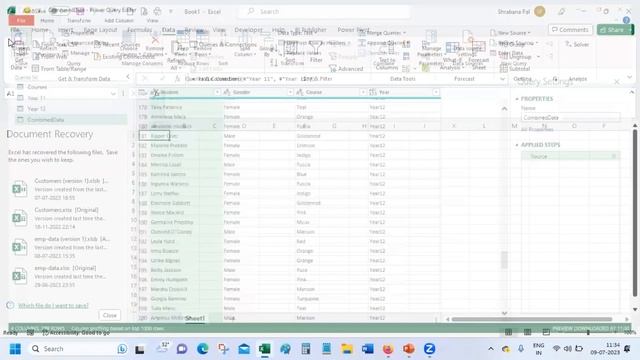This screenshot has height=360, width=640.
Task: Open Zoom from the taskbar
Action: point(429,349)
